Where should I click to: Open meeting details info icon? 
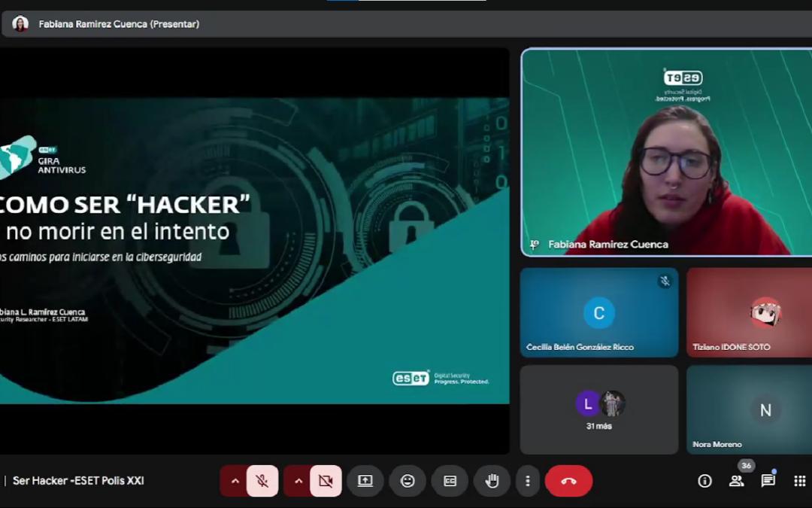coord(704,481)
